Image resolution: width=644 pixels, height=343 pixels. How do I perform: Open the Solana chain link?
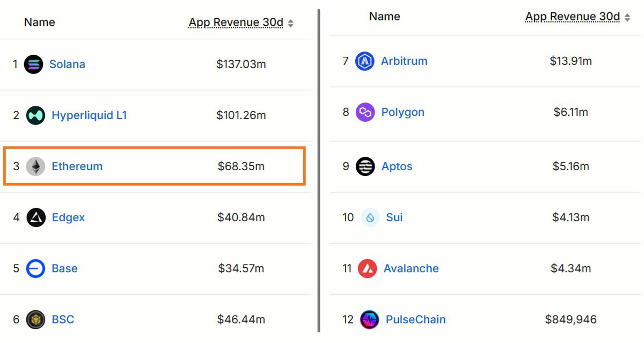tap(67, 64)
